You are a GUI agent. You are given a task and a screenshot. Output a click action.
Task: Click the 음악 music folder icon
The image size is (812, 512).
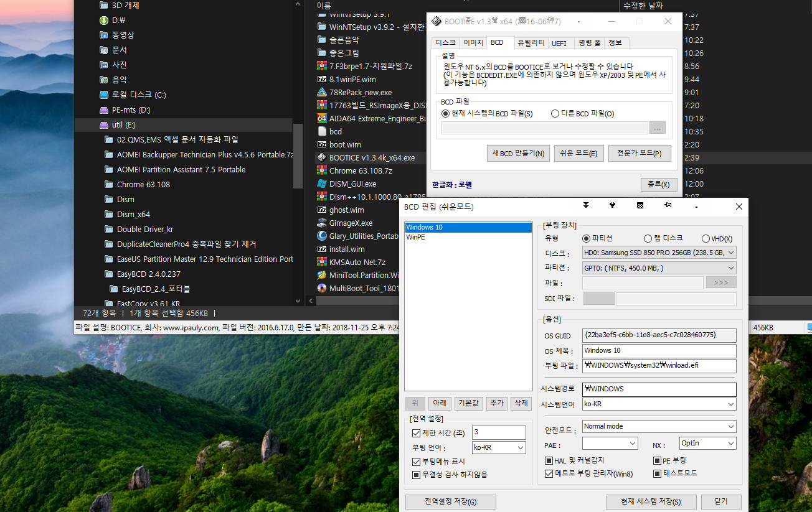pyautogui.click(x=104, y=80)
